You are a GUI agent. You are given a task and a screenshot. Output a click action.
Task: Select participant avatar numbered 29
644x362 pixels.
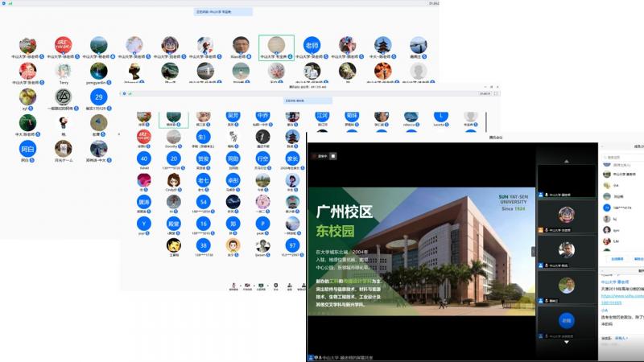(98, 97)
